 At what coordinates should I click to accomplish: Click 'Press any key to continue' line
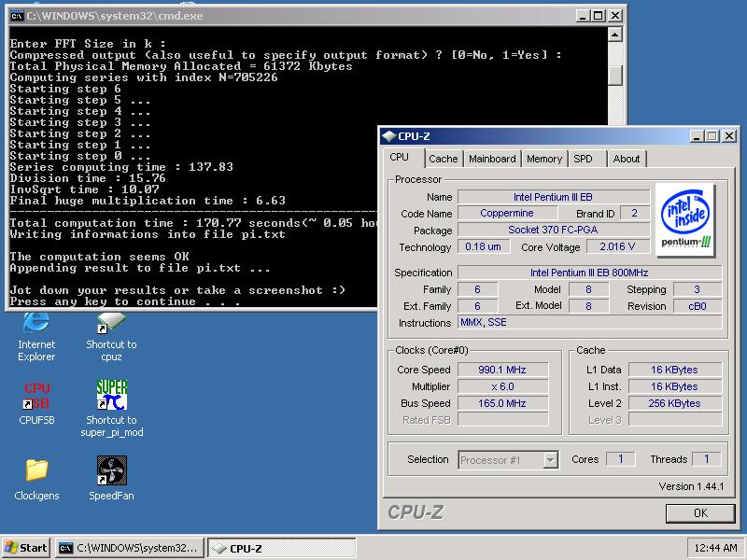click(125, 301)
